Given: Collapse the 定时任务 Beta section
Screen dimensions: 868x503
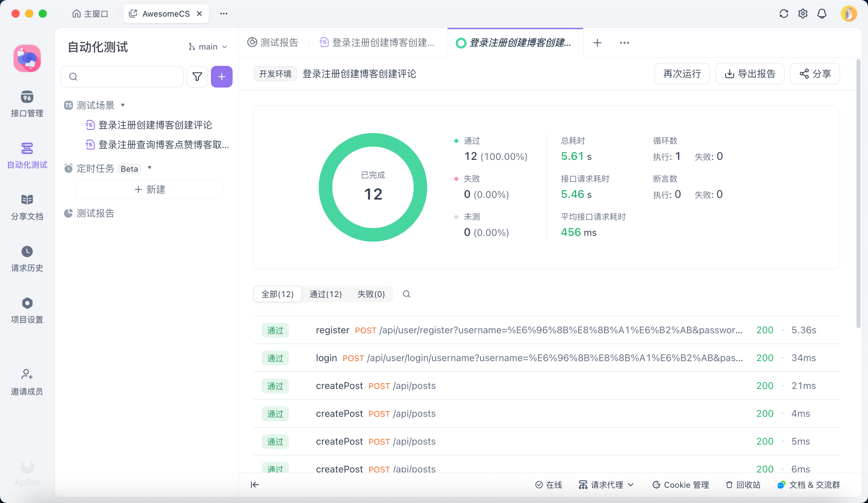Looking at the screenshot, I should point(150,168).
